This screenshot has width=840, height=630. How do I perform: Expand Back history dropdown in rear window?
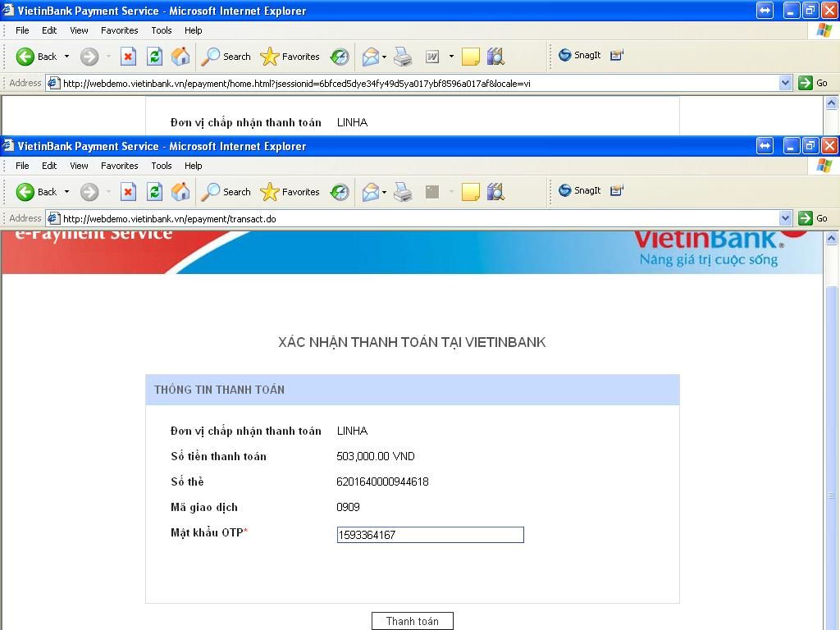click(67, 57)
